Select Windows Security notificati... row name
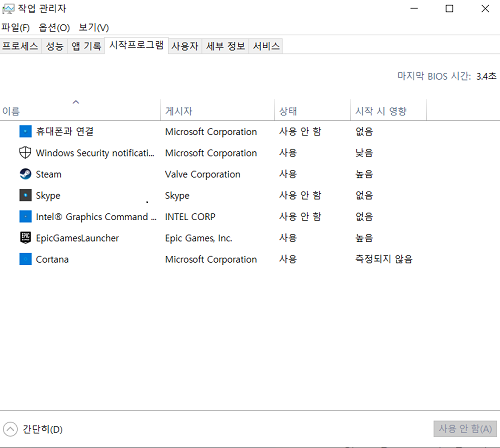Image resolution: width=500 pixels, height=448 pixels. click(95, 153)
